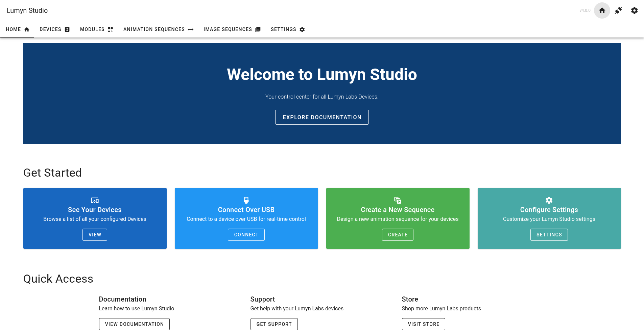Click Explore Documentation

pos(322,117)
